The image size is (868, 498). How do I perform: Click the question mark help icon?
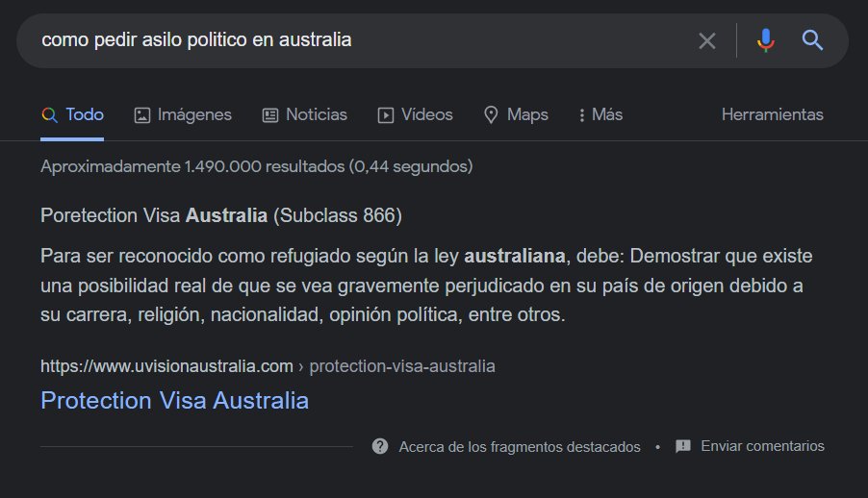[x=380, y=446]
